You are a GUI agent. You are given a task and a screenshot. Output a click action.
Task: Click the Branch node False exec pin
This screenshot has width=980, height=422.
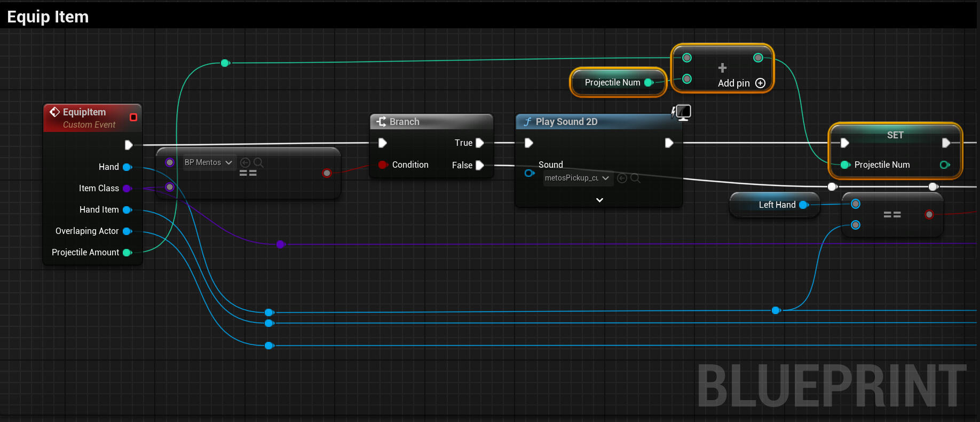pos(479,165)
